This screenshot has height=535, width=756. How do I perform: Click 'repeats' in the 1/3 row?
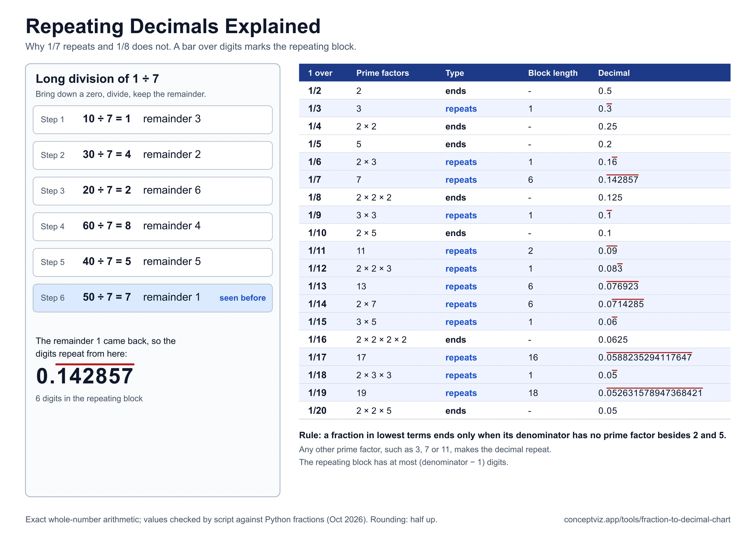point(461,108)
